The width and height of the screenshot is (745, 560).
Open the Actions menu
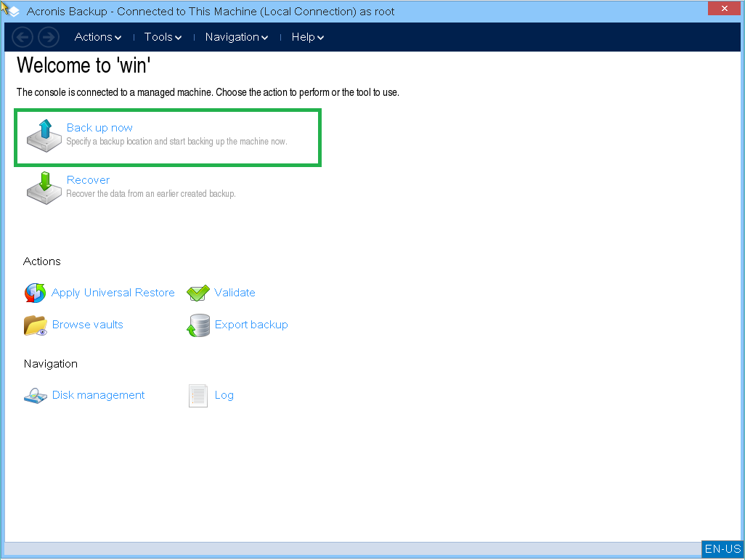click(x=98, y=37)
